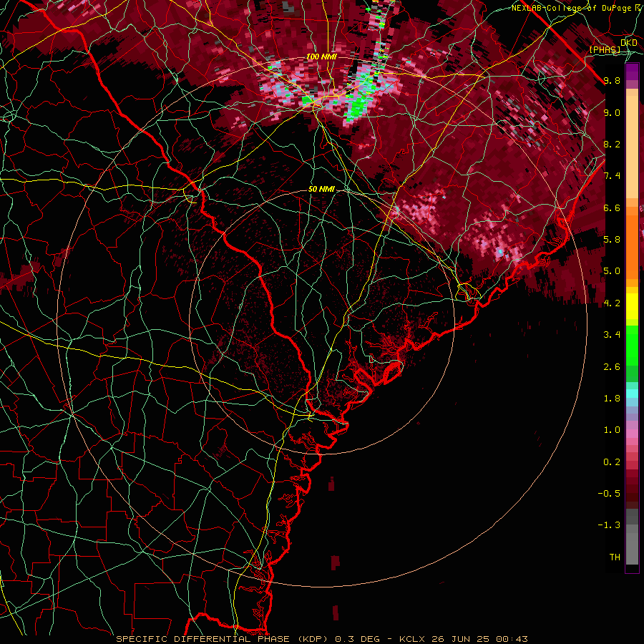Click the 8.2 scale value
The height and width of the screenshot is (644, 644).
(x=612, y=144)
